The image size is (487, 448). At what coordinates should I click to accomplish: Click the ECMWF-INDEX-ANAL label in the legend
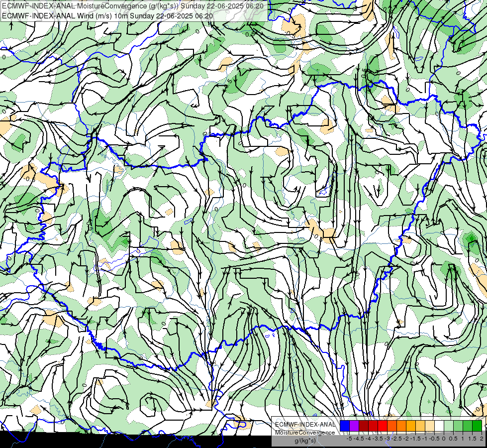[x=305, y=425]
